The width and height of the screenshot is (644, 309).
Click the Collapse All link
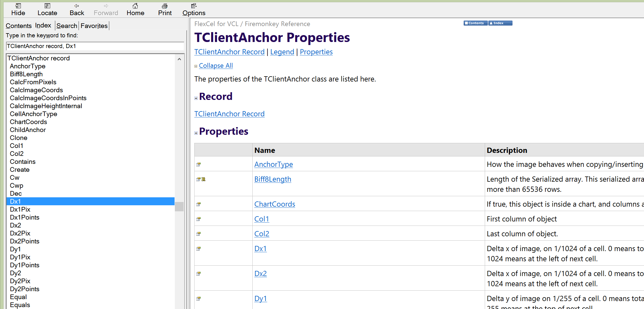coord(216,66)
